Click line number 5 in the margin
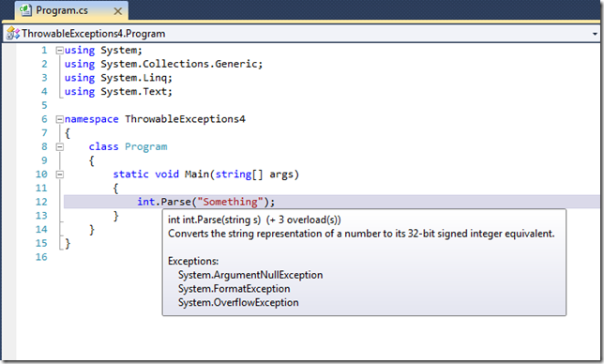The height and width of the screenshot is (364, 604). [44, 105]
